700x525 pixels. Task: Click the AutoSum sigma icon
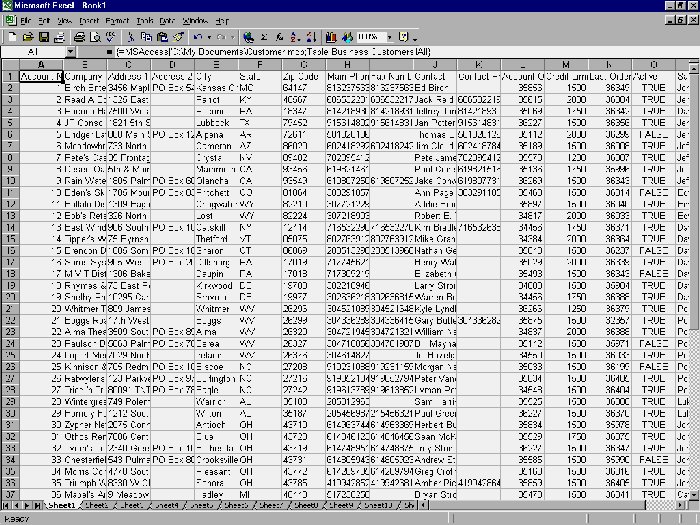click(262, 36)
